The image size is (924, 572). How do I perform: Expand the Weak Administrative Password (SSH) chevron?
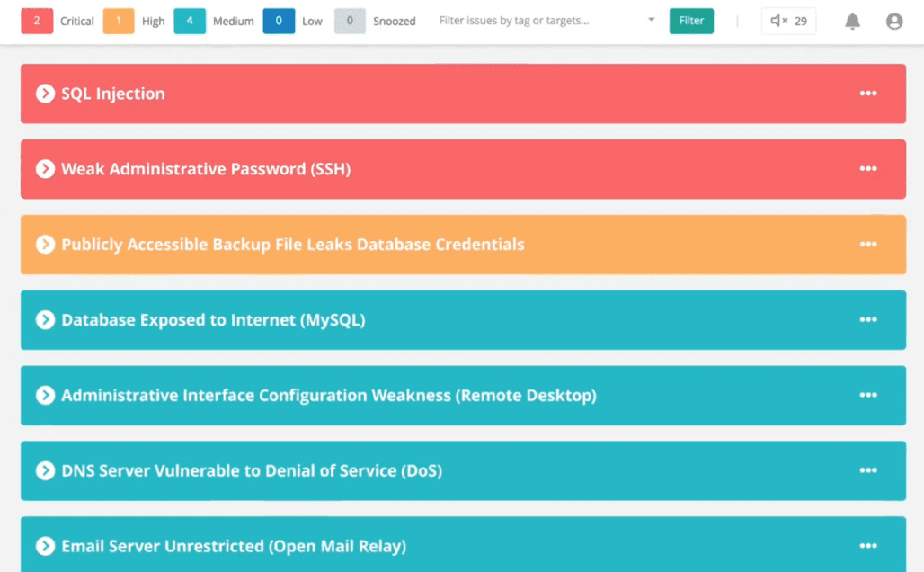click(x=45, y=169)
